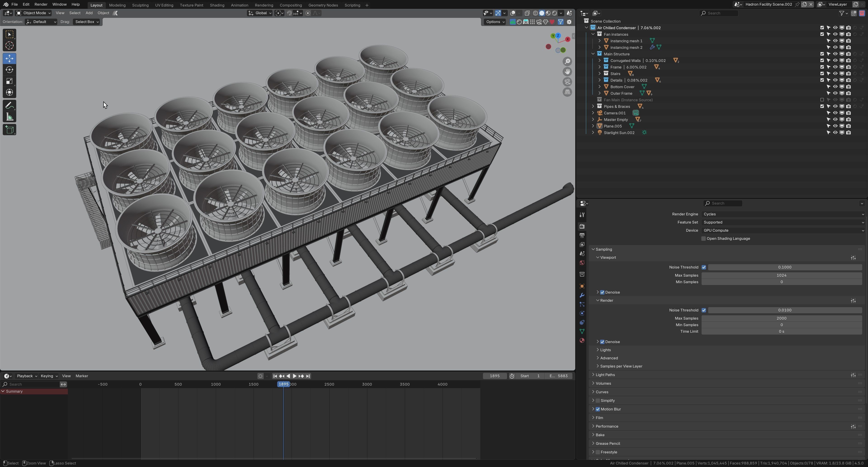Enable the Simplify checkbox

[x=598, y=401]
